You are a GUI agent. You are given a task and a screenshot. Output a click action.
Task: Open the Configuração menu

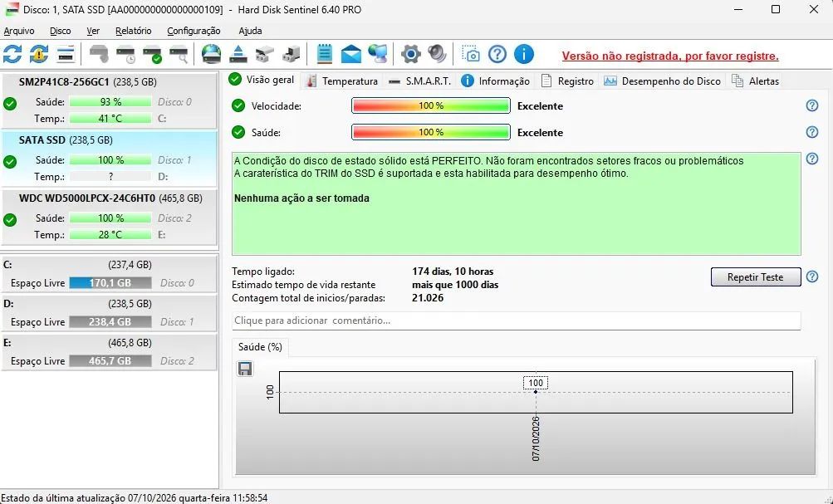[194, 31]
